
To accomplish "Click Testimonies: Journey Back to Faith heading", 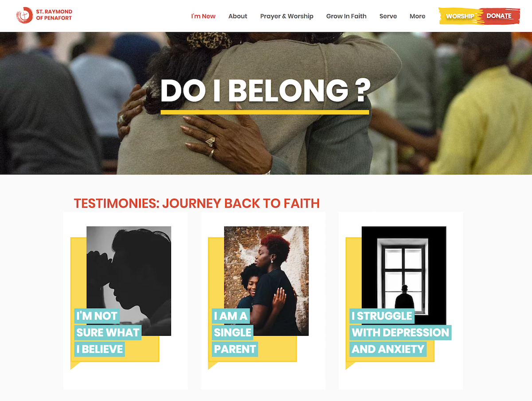I will click(197, 203).
